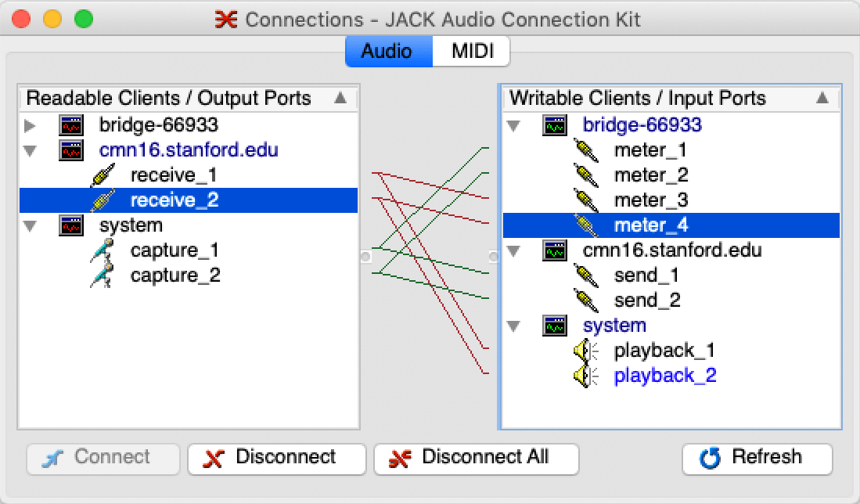Switch to the MIDI tab
Viewport: 860px width, 504px height.
(472, 51)
